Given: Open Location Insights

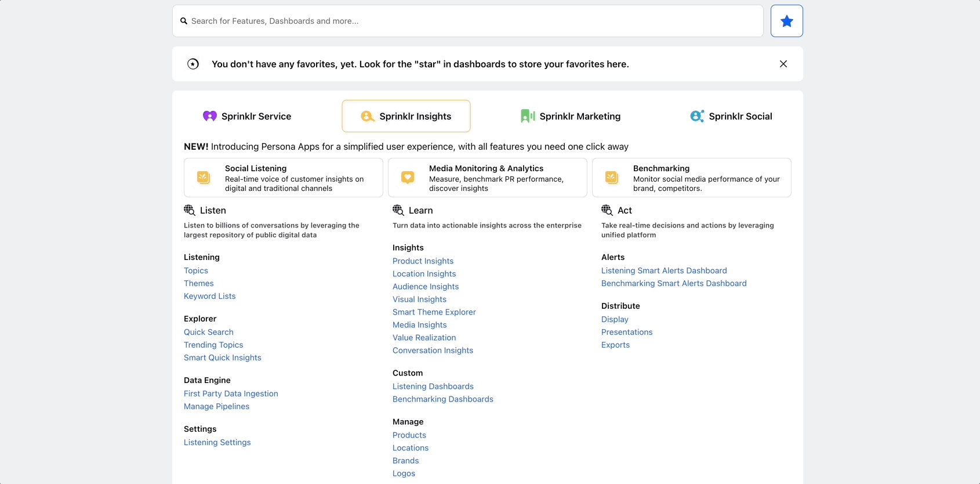Looking at the screenshot, I should [x=424, y=274].
